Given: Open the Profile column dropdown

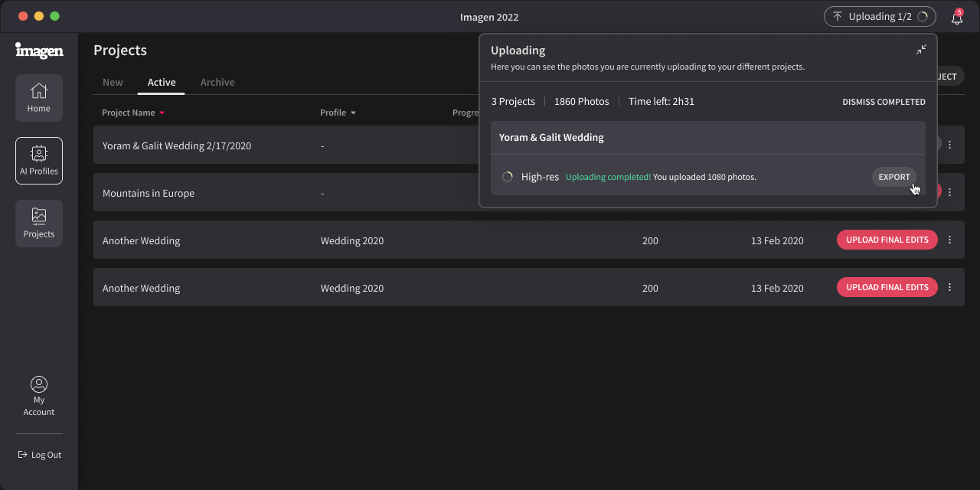Looking at the screenshot, I should tap(338, 113).
